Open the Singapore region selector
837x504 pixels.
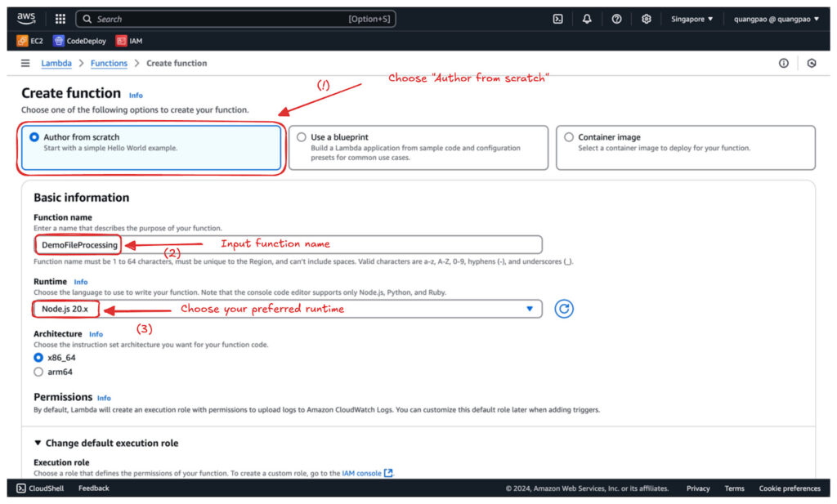coord(692,19)
